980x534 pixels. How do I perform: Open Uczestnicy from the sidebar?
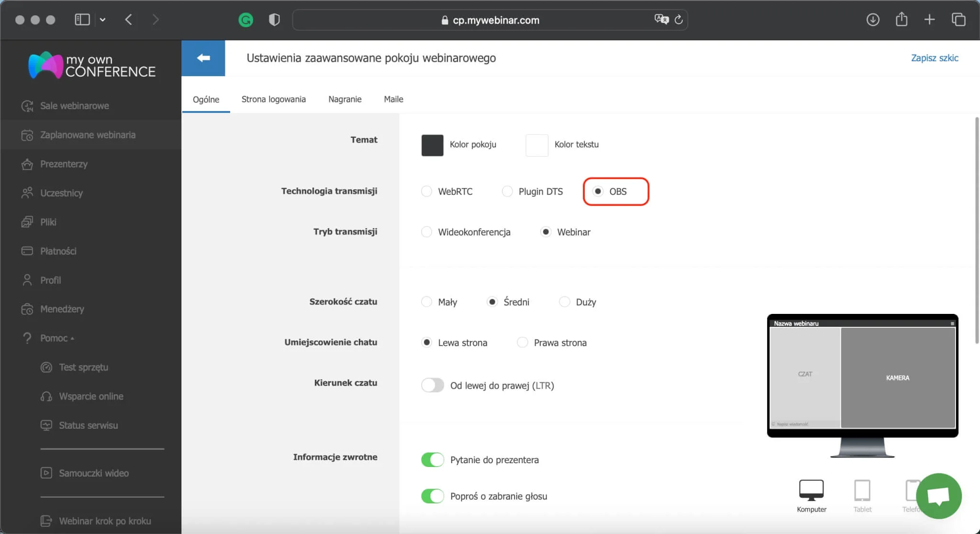[x=60, y=193]
